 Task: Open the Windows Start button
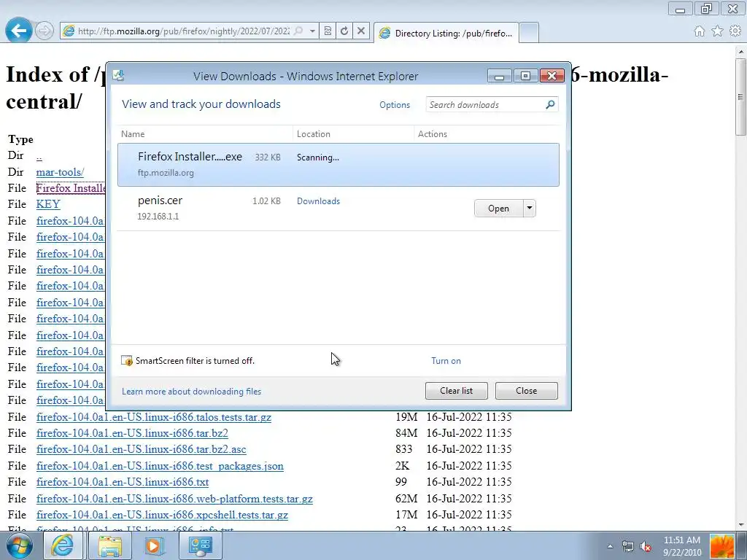(x=20, y=545)
